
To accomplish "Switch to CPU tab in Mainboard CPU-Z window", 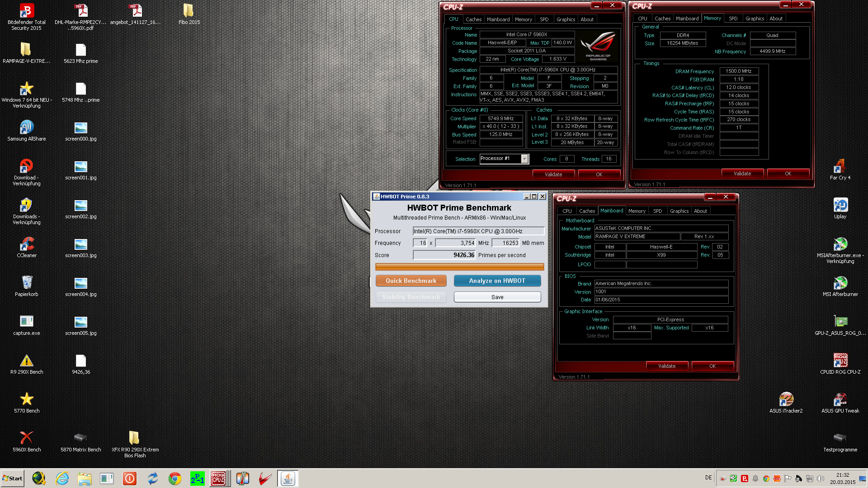I will pos(567,211).
